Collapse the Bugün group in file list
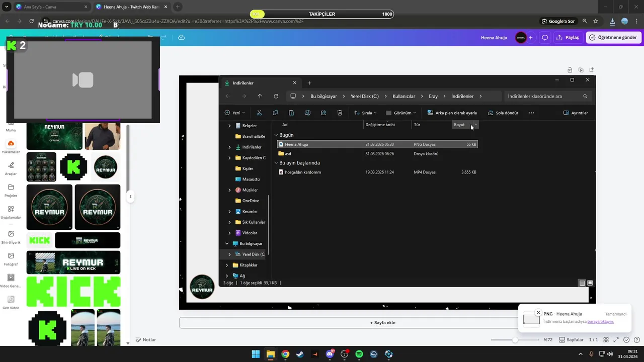 pyautogui.click(x=276, y=135)
